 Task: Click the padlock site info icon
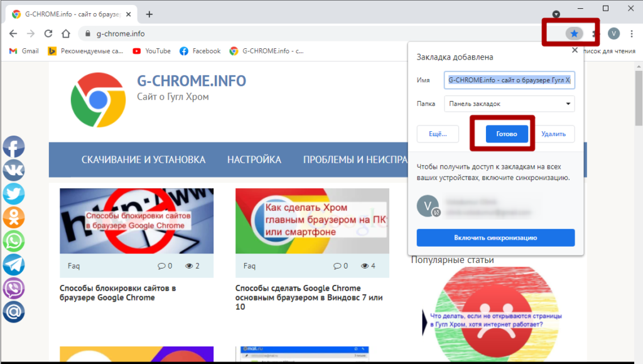tap(87, 34)
